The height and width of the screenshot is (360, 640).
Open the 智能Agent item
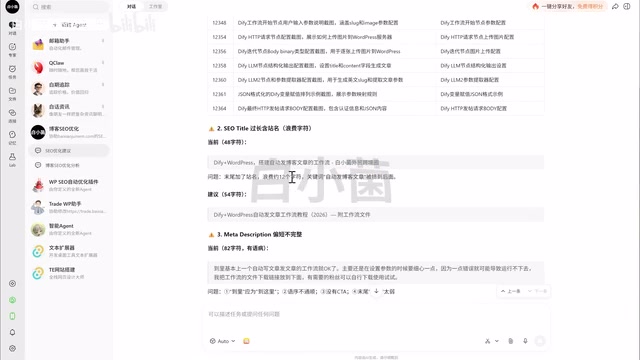69,229
